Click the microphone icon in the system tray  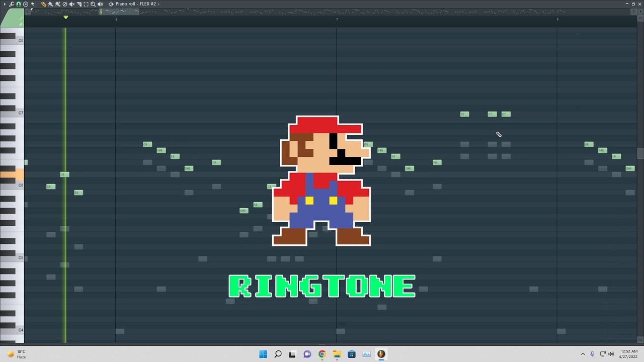[592, 354]
